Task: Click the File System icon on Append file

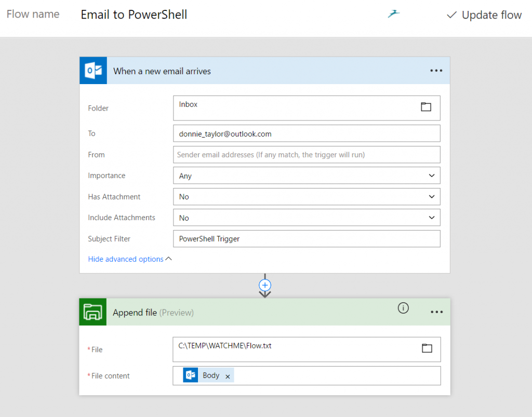Action: point(93,312)
